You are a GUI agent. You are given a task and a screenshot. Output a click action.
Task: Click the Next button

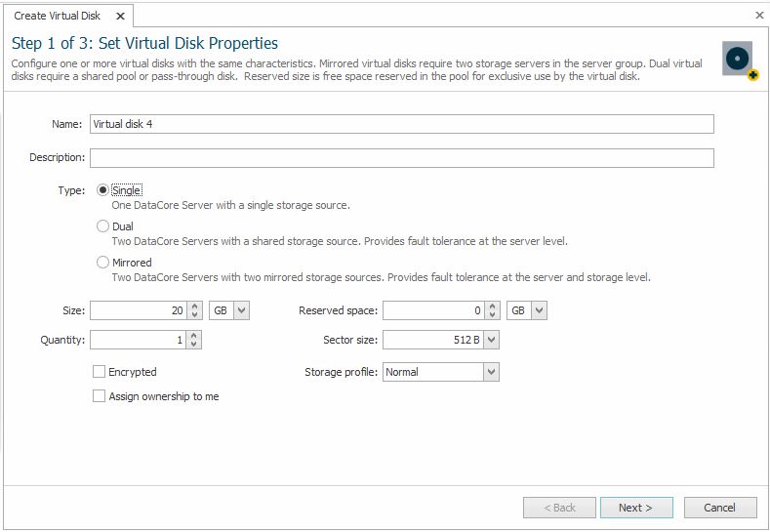634,508
